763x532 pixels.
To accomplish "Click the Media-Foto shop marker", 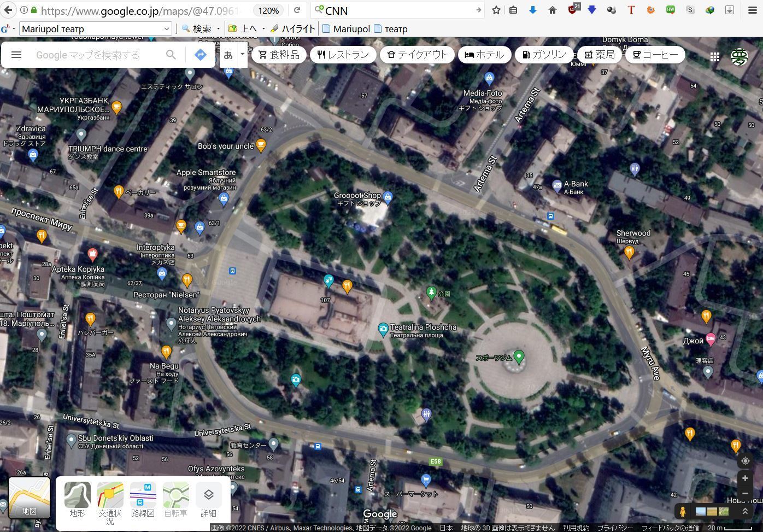I will click(x=489, y=78).
